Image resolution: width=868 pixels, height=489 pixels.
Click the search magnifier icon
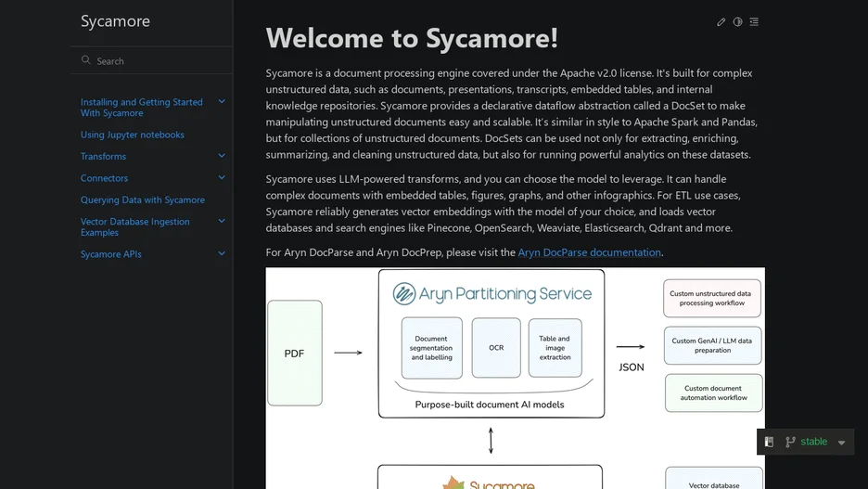(x=86, y=60)
